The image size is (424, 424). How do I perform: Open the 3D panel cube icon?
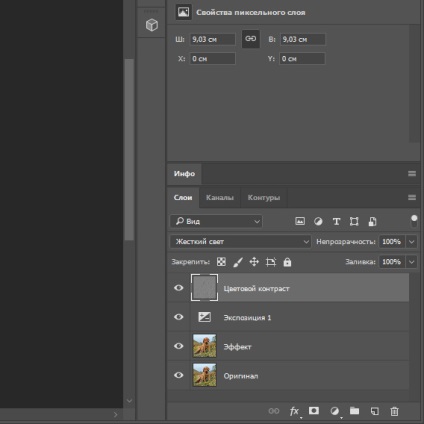(152, 25)
